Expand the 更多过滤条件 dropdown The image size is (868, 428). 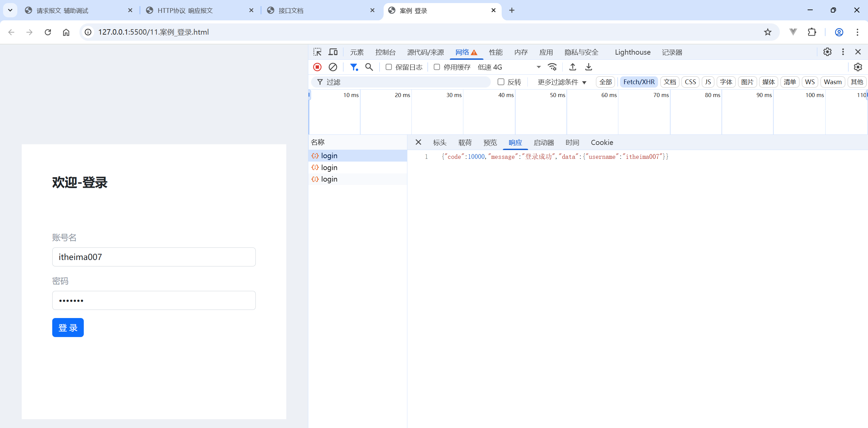(x=562, y=82)
